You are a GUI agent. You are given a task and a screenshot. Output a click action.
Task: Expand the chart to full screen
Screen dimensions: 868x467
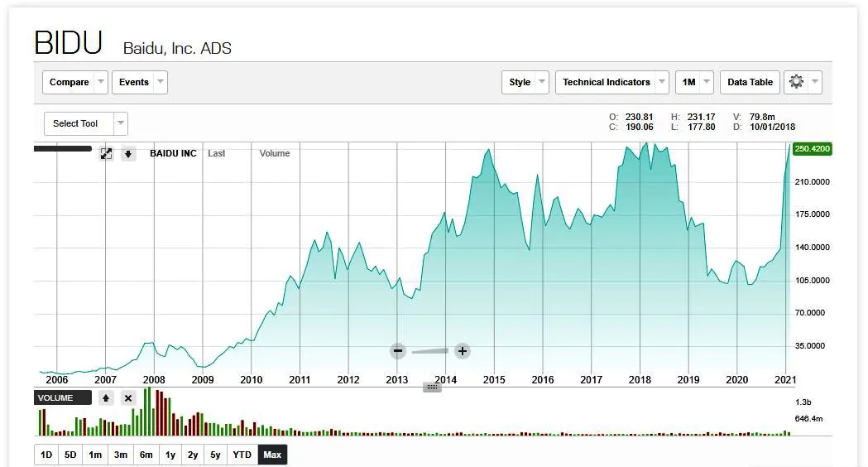pos(106,153)
